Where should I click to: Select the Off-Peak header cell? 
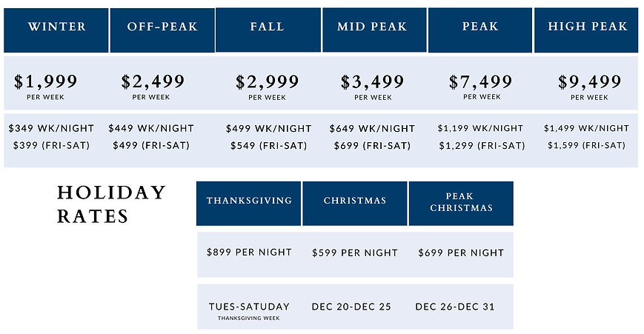[x=162, y=27]
